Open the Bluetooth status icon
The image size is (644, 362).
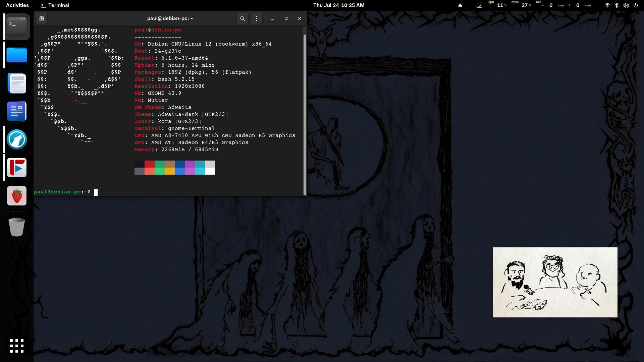coord(616,5)
